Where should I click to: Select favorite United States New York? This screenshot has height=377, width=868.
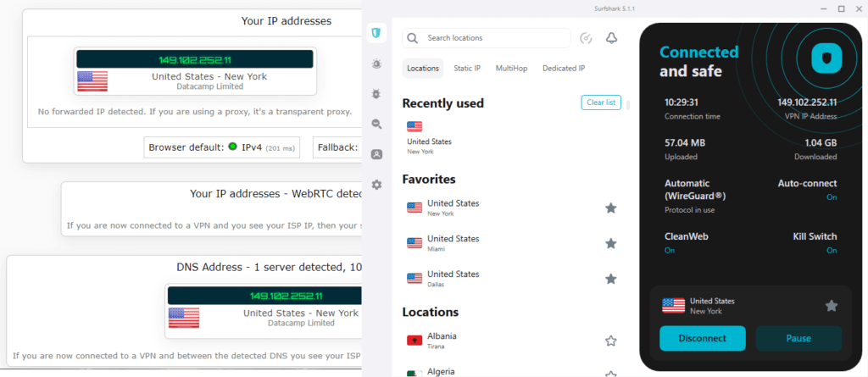(512, 208)
